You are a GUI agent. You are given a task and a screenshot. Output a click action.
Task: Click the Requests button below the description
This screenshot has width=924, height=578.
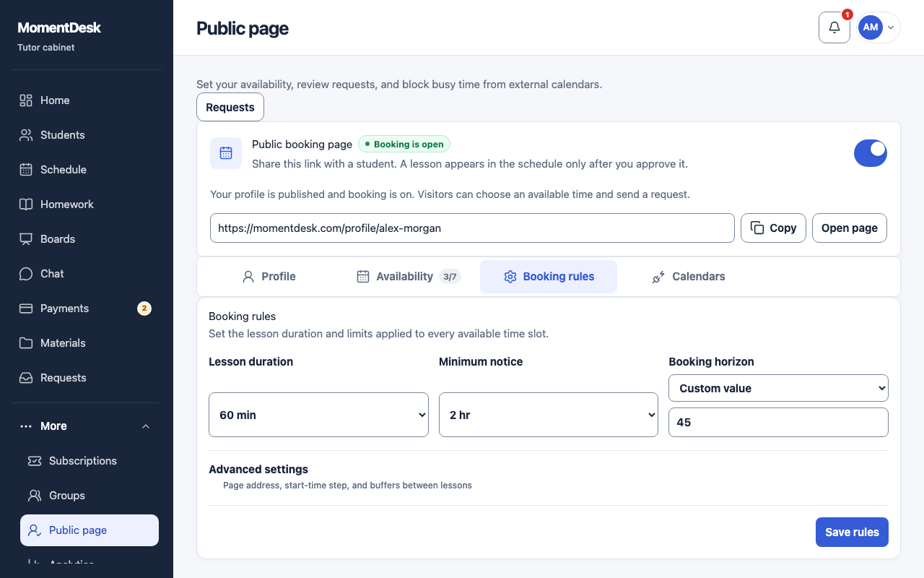[x=230, y=107]
